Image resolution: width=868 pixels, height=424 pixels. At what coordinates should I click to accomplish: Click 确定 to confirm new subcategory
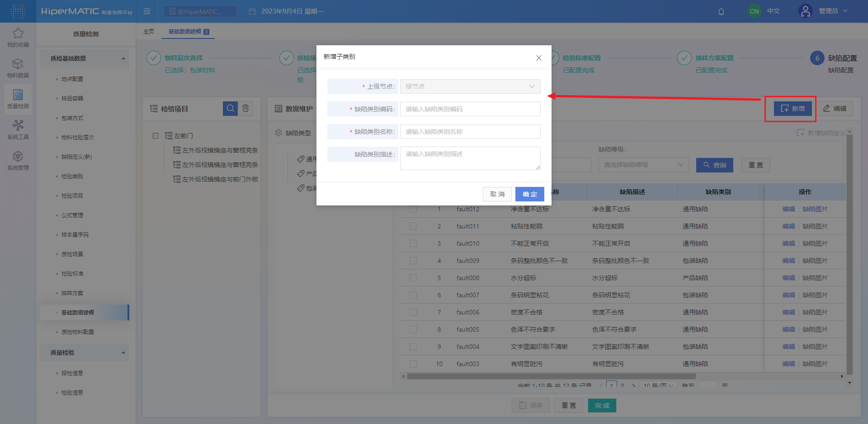[x=530, y=194]
